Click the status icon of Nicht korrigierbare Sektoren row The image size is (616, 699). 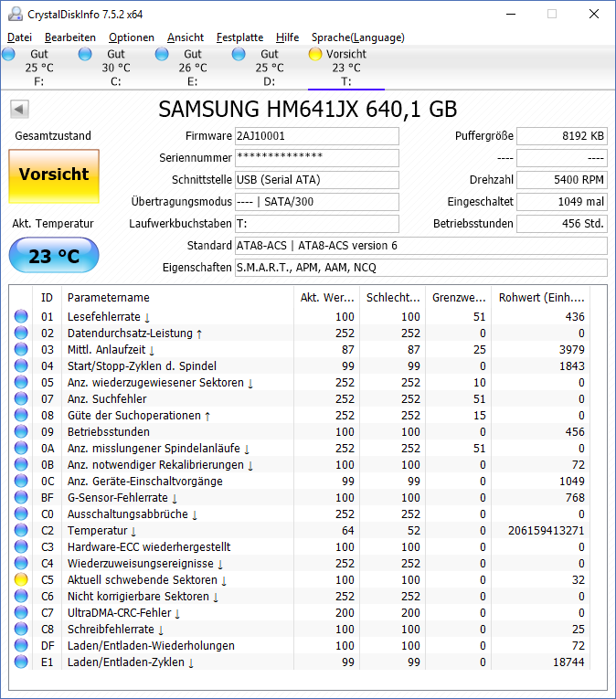point(21,596)
